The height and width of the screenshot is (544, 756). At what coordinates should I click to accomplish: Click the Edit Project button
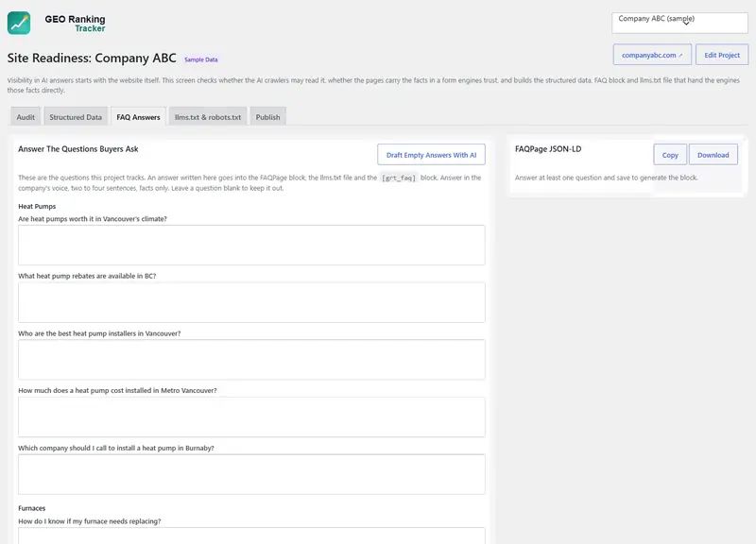[x=722, y=55]
